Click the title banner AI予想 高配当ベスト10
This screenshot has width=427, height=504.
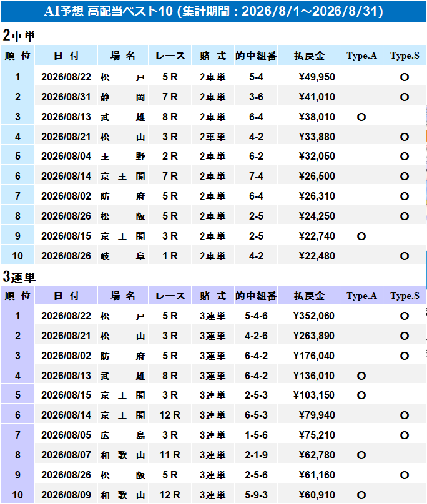pos(213,11)
